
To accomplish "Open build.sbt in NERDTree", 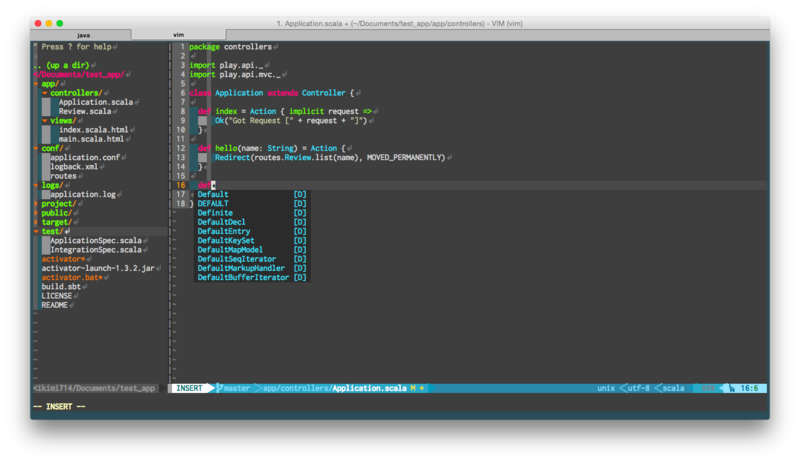I will click(61, 287).
